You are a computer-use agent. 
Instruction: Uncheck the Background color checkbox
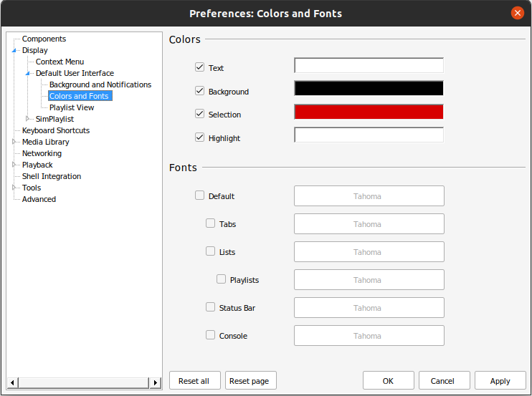pyautogui.click(x=199, y=91)
